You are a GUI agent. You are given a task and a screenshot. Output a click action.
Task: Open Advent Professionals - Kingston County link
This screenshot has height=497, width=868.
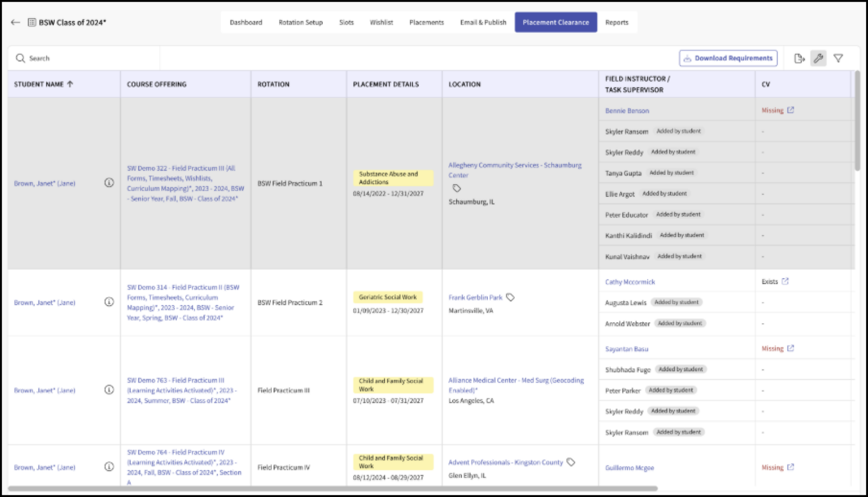pyautogui.click(x=506, y=462)
